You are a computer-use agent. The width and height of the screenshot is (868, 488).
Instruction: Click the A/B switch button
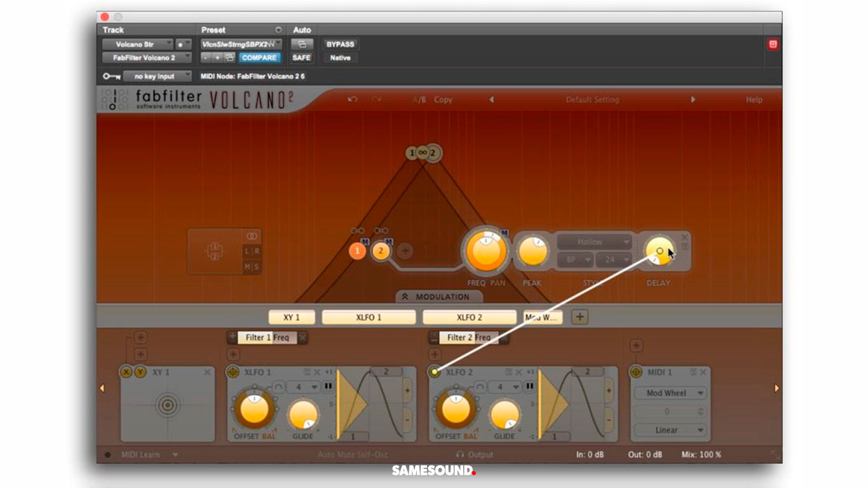[x=419, y=100]
